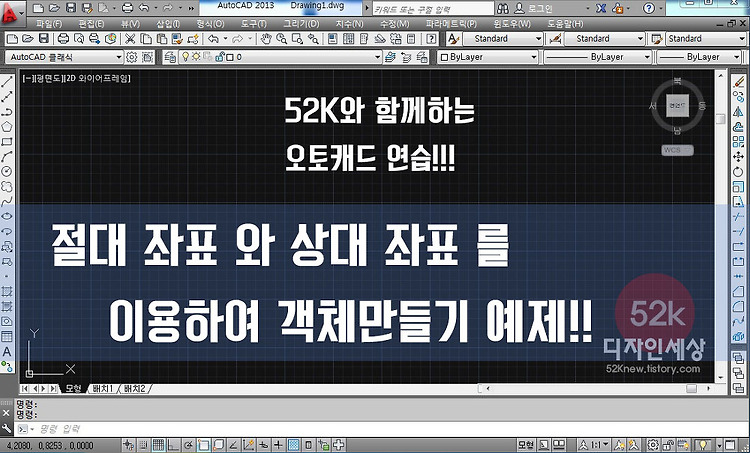Click the Plot printer icon in the Standard toolbar
The height and width of the screenshot is (453, 750).
tap(63, 39)
